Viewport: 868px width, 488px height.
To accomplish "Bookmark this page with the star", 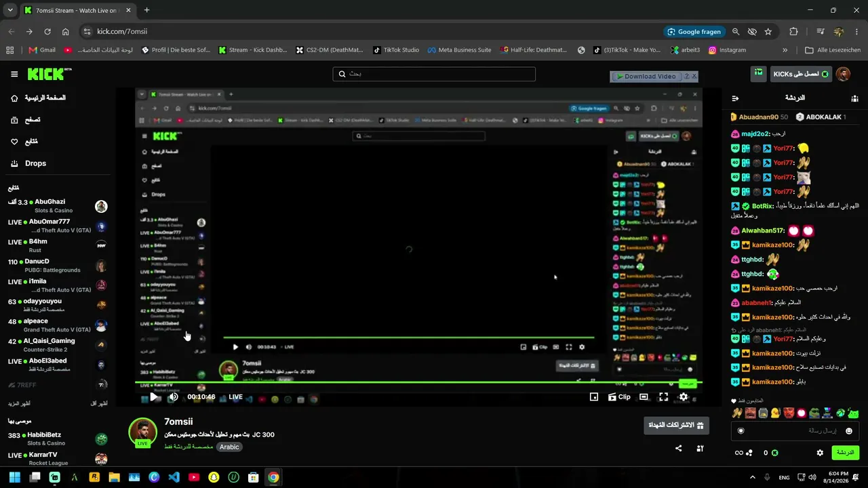I will [768, 32].
